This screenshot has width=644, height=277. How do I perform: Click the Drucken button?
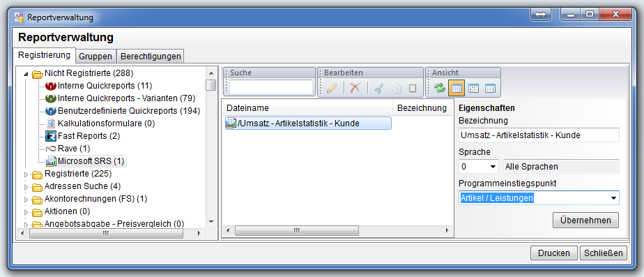click(x=553, y=253)
